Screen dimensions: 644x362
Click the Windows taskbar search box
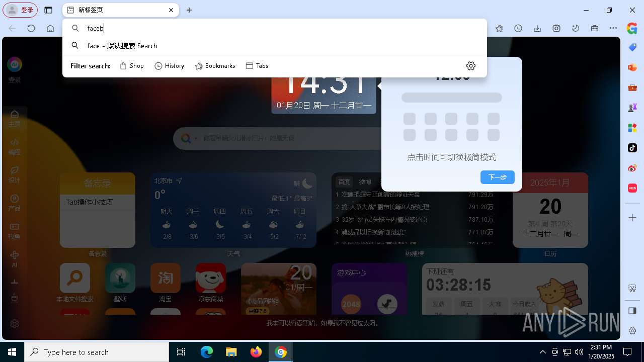click(97, 352)
